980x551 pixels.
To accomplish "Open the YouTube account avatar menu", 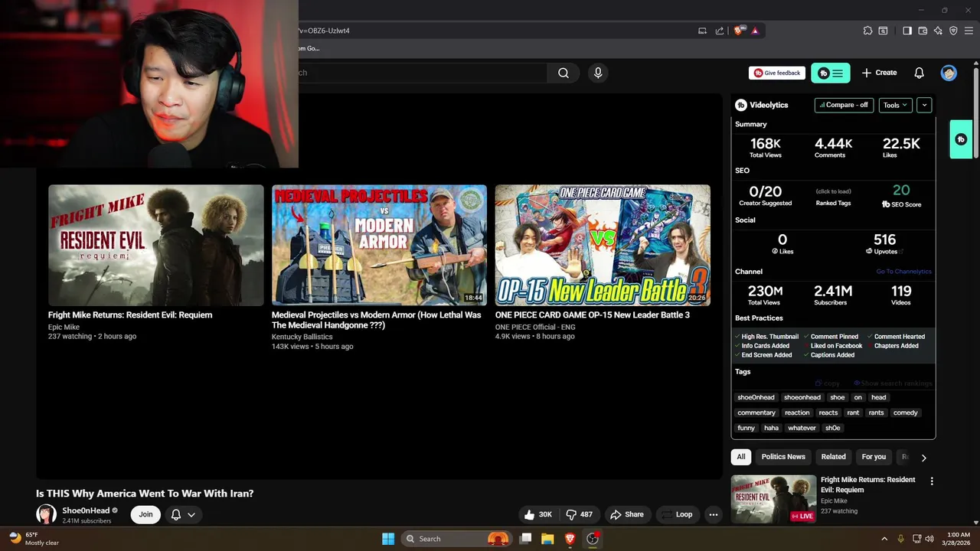I will click(949, 73).
